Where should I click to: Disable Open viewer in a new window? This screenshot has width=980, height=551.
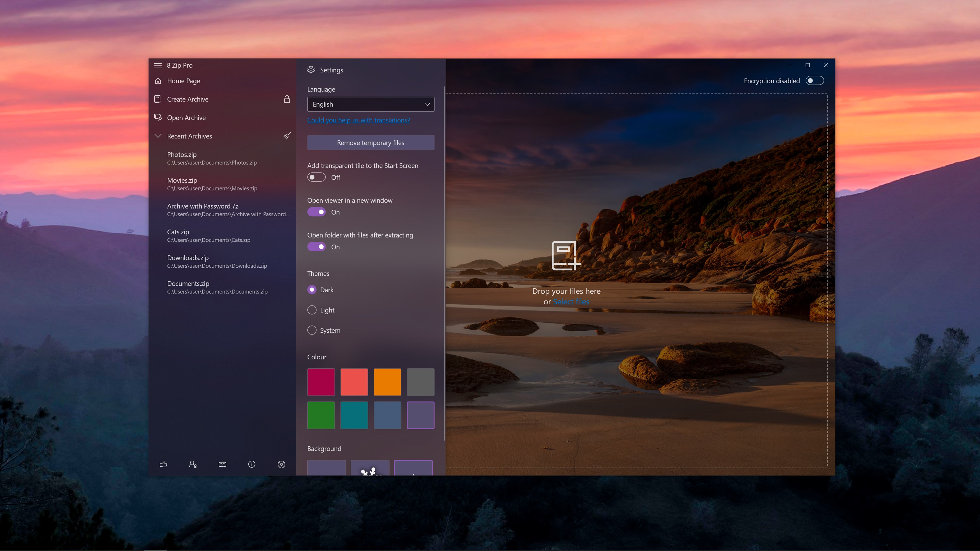tap(316, 212)
